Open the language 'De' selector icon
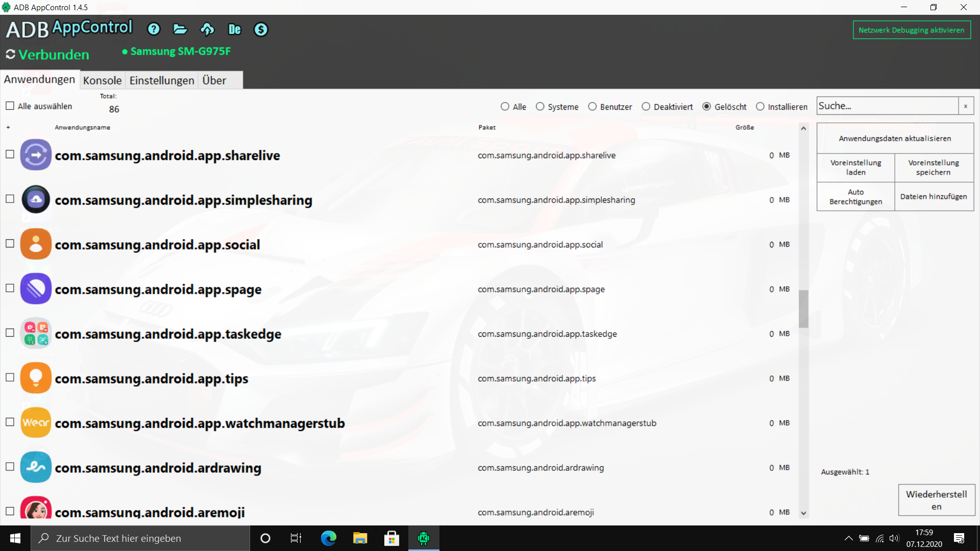Viewport: 980px width, 551px height. click(x=234, y=29)
